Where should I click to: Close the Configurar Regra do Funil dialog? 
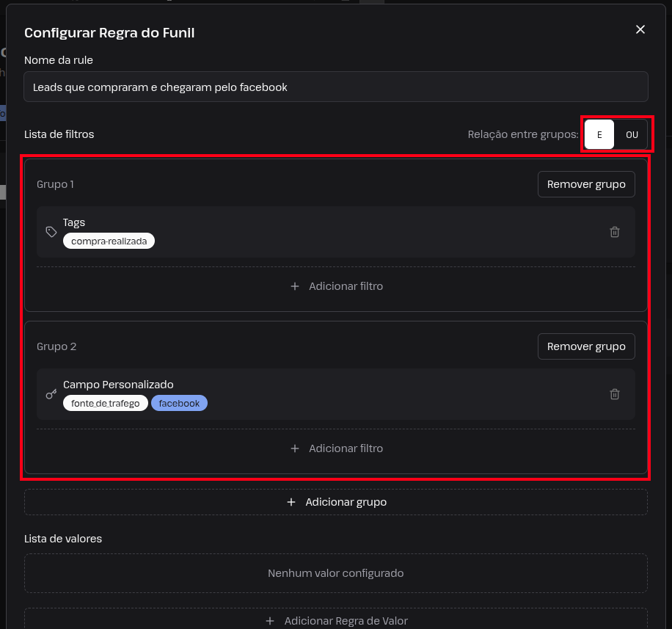tap(640, 29)
